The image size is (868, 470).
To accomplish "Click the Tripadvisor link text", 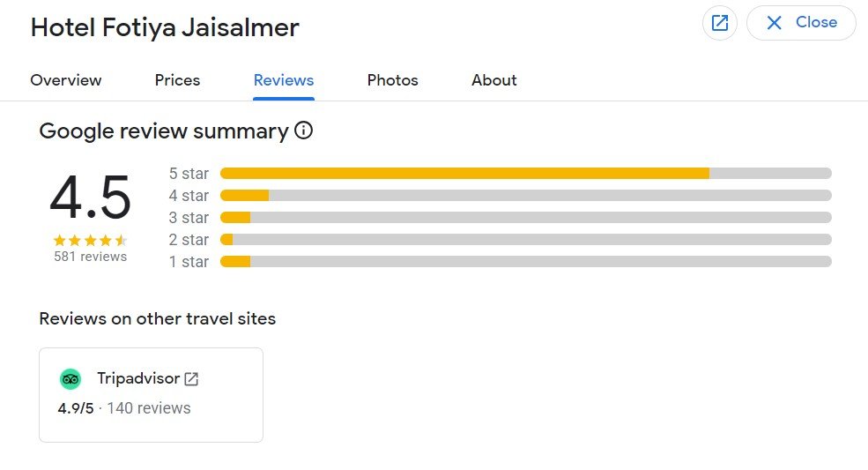I will 137,379.
